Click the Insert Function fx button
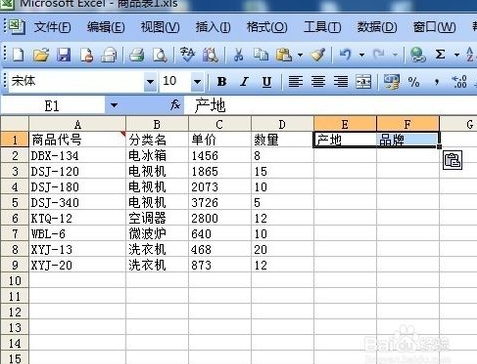Image resolution: width=477 pixels, height=364 pixels. tap(175, 105)
